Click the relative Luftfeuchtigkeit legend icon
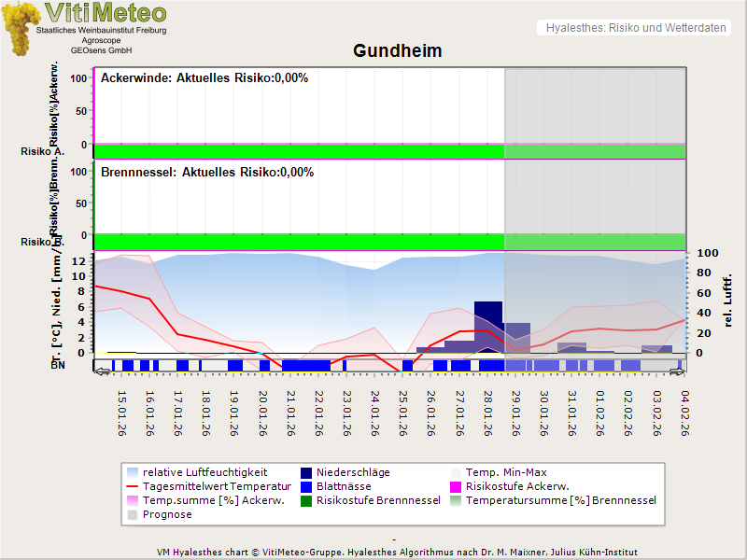This screenshot has width=747, height=560. (x=133, y=473)
